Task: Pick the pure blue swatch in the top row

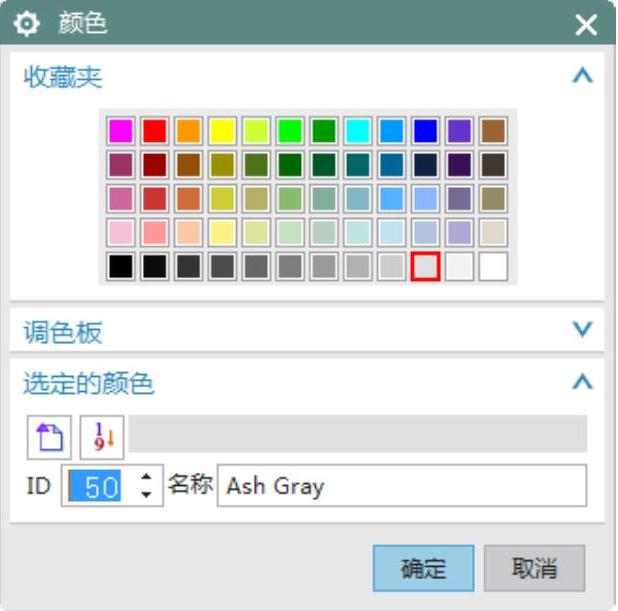Action: point(426,131)
